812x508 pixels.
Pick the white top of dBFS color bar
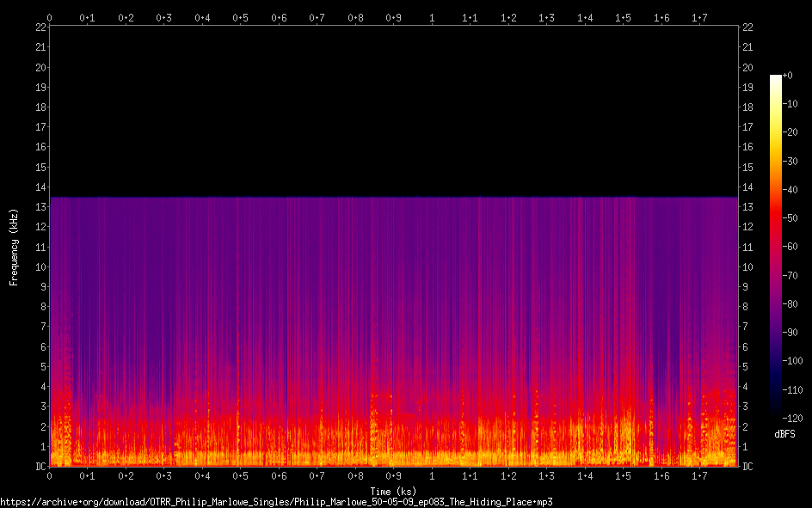(x=775, y=78)
